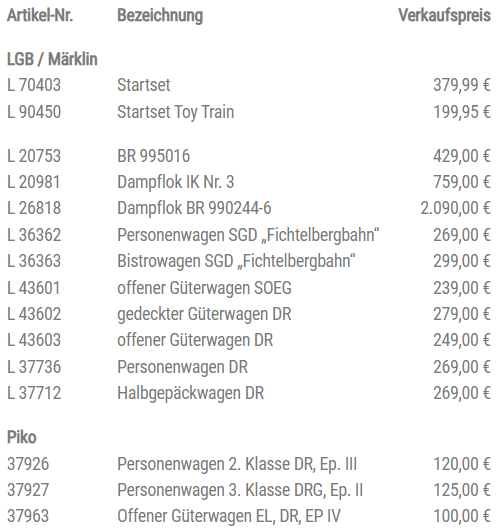Click the 379,99 € Startset price
This screenshot has height=531, width=498.
pos(462,85)
